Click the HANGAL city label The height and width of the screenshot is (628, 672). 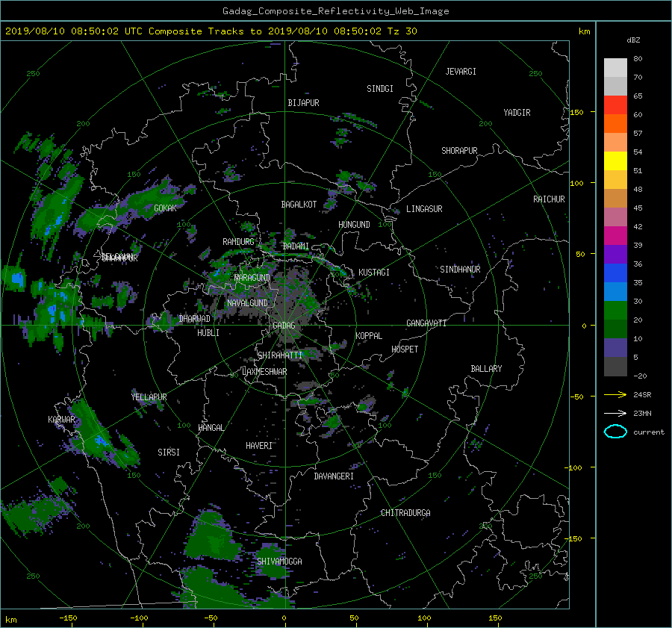(x=211, y=428)
